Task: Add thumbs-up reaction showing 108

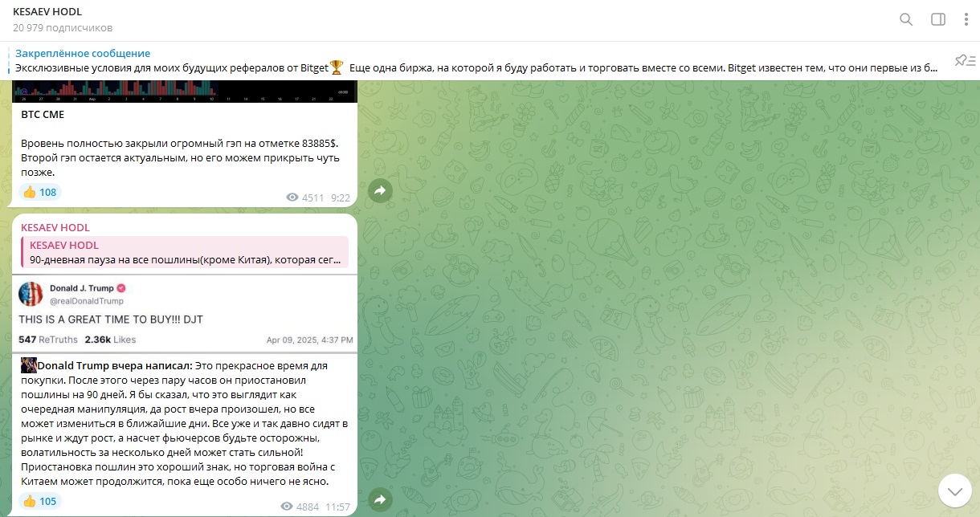Action: pos(40,192)
